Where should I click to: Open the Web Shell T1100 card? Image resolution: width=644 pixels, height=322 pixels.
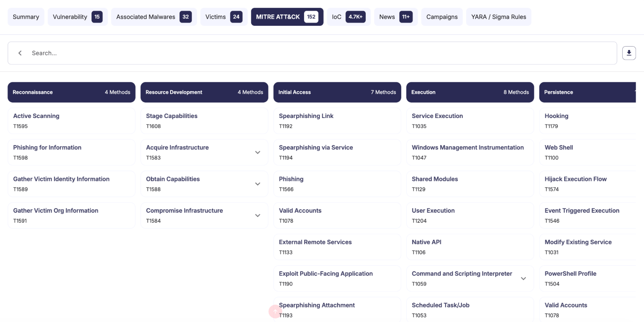587,152
